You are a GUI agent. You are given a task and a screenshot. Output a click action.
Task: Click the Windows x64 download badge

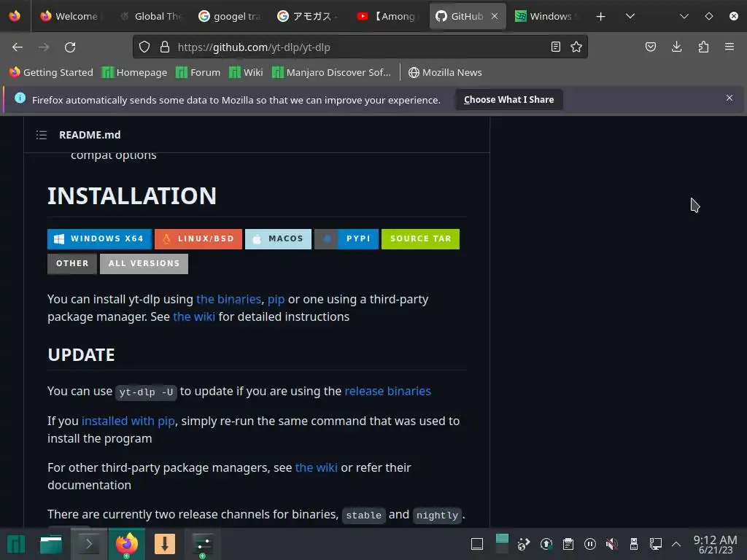[99, 238]
